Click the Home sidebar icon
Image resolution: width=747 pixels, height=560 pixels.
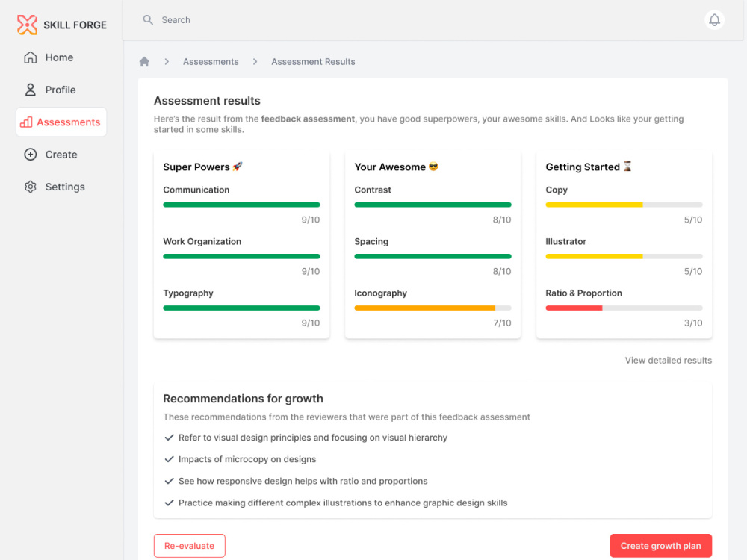31,57
